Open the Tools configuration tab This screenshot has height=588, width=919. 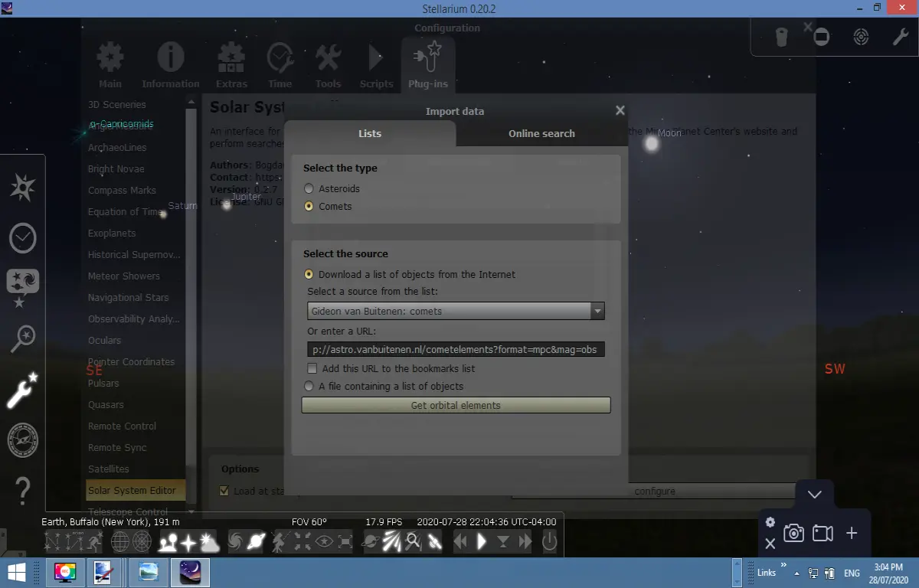(328, 65)
